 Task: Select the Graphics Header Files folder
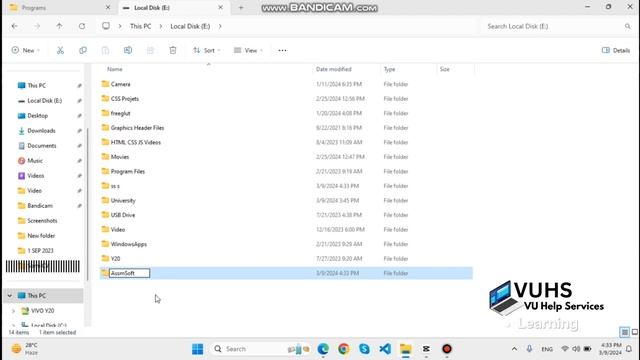137,128
